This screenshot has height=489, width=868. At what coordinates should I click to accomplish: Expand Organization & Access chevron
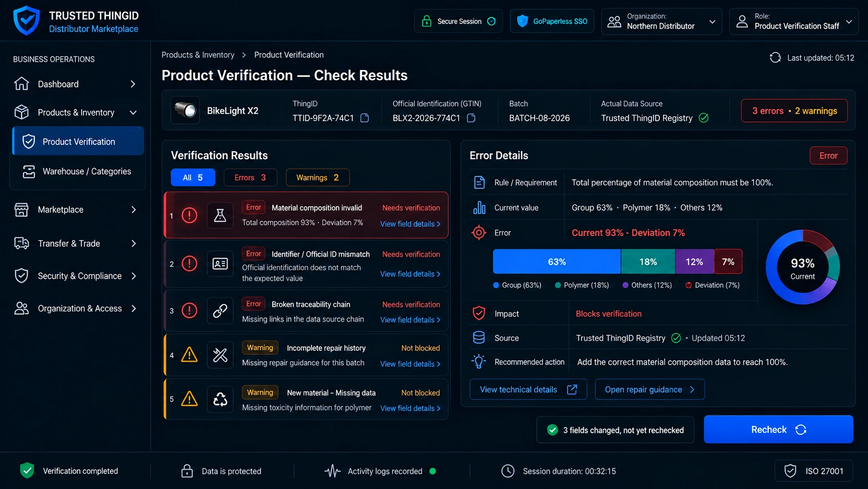tap(133, 308)
